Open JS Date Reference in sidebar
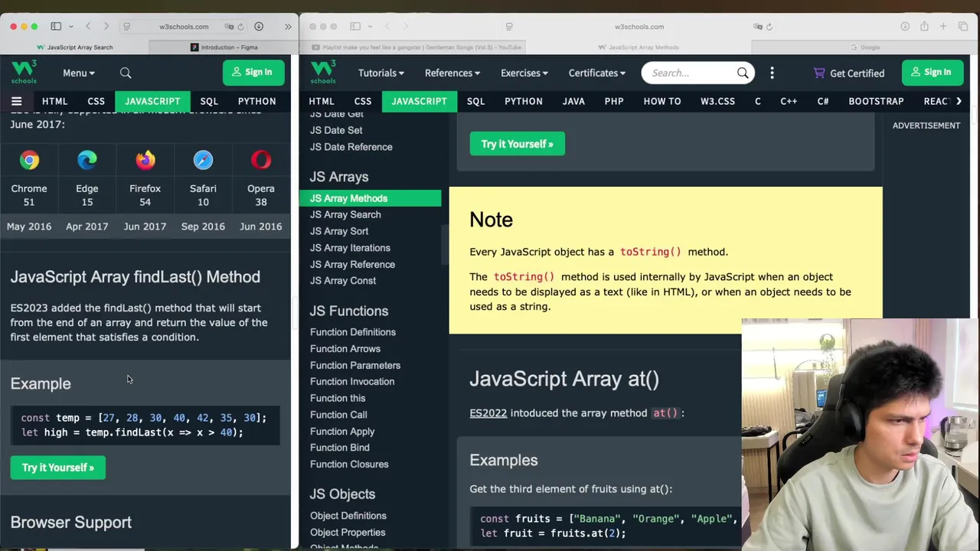The image size is (980, 551). (x=351, y=147)
